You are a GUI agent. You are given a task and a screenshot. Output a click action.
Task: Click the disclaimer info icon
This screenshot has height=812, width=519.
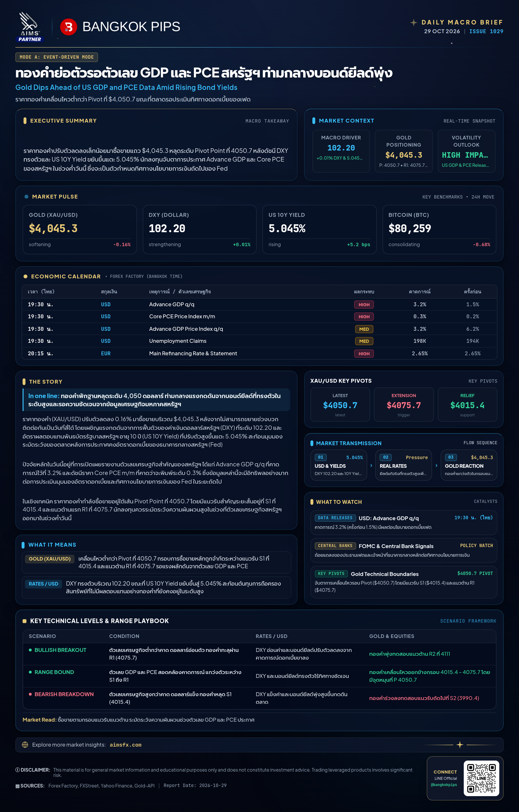click(x=18, y=770)
